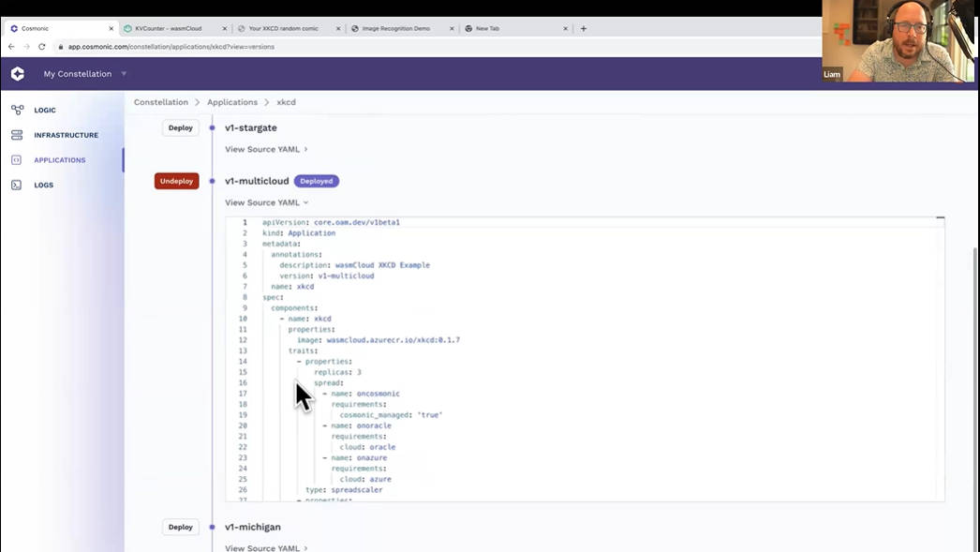The image size is (980, 552).
Task: Go to Applications breadcrumb
Action: click(x=232, y=102)
